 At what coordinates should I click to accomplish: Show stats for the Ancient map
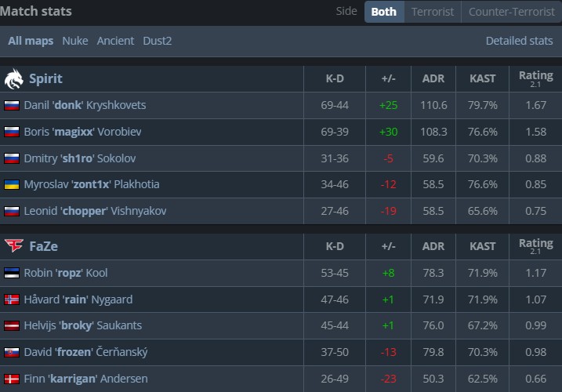coord(115,40)
